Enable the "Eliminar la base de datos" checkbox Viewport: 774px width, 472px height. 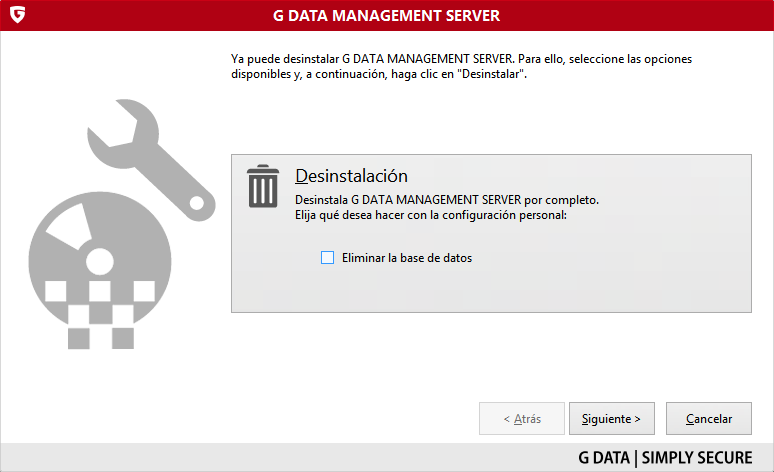pos(327,258)
